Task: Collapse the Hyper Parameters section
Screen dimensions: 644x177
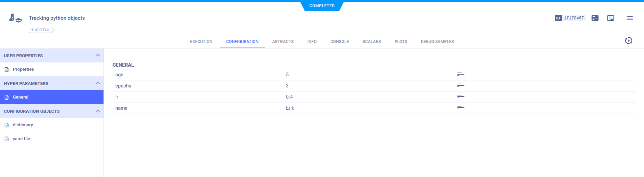Action: [98, 83]
